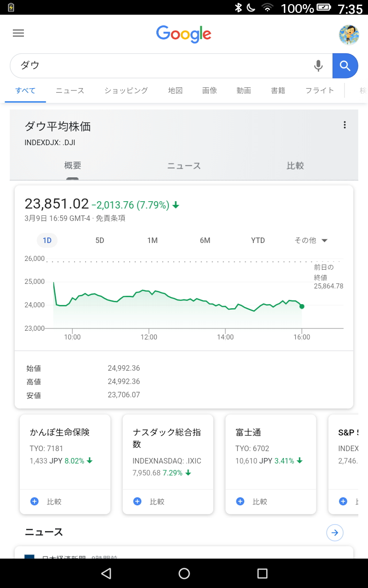Tap 比較 on 富士通 card
The width and height of the screenshot is (368, 588).
260,502
